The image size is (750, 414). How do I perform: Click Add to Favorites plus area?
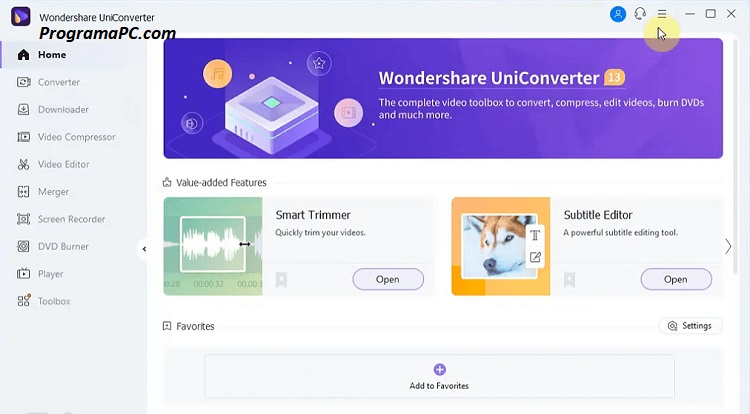click(439, 376)
